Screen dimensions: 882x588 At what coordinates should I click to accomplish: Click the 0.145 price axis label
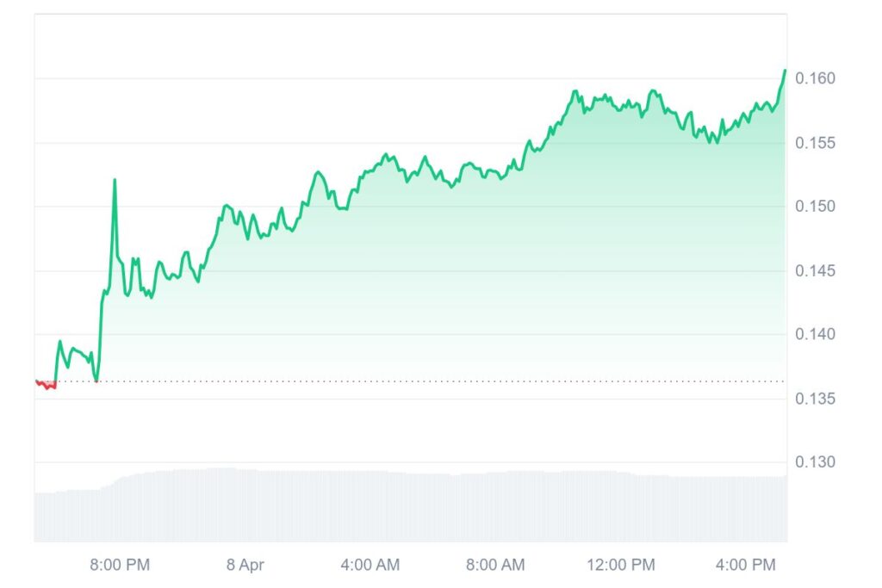815,271
